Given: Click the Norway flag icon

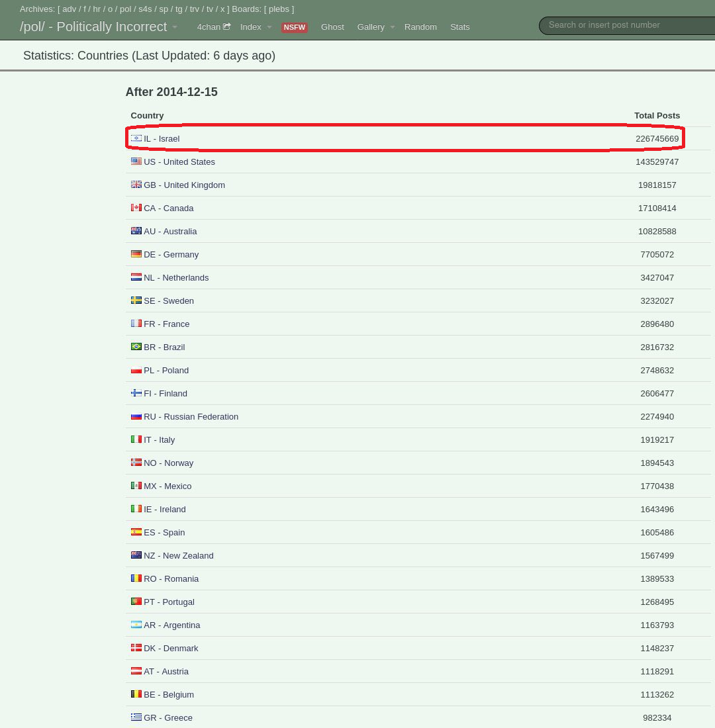Looking at the screenshot, I should click(x=136, y=463).
